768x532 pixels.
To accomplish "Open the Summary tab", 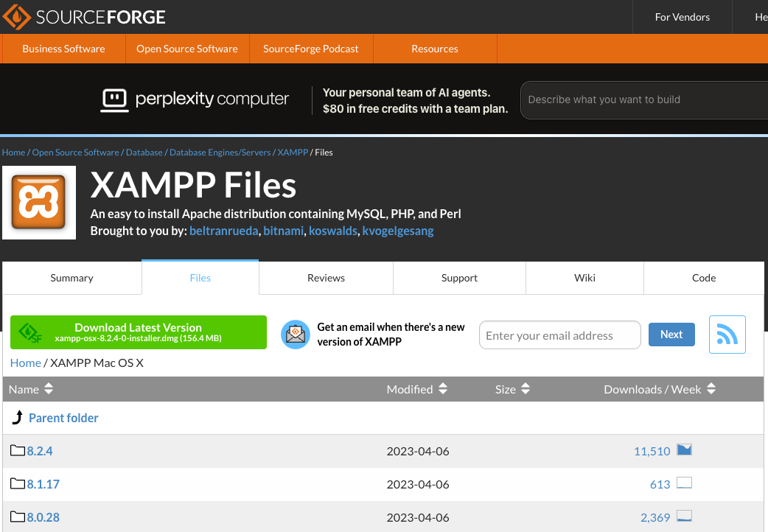I will (x=71, y=278).
